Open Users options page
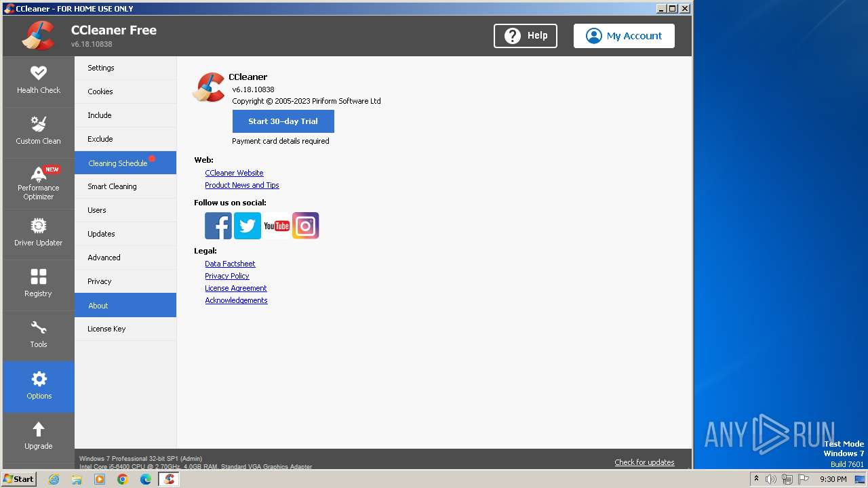 click(125, 210)
